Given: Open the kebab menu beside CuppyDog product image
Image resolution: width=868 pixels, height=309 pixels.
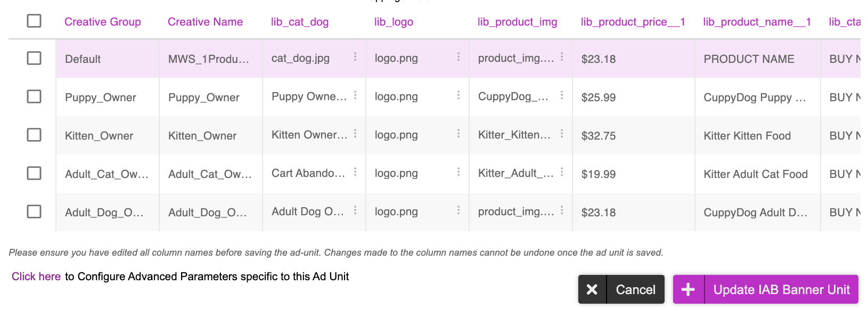Looking at the screenshot, I should [562, 95].
